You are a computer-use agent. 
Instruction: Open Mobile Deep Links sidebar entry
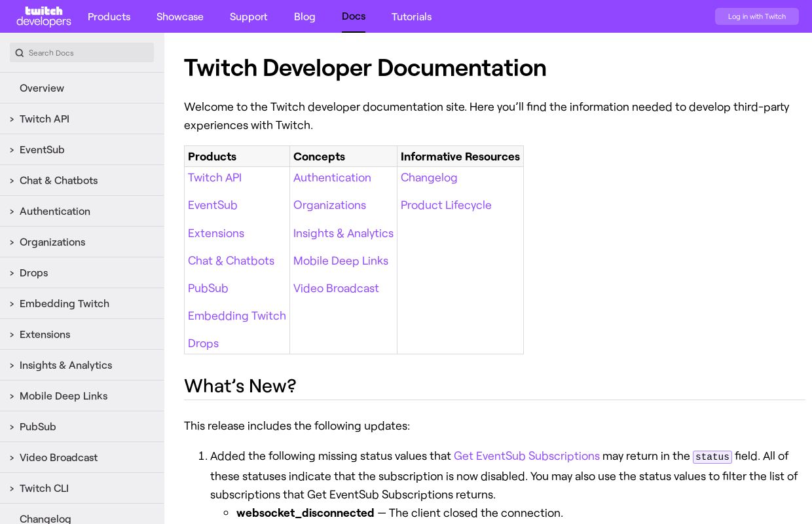(64, 396)
